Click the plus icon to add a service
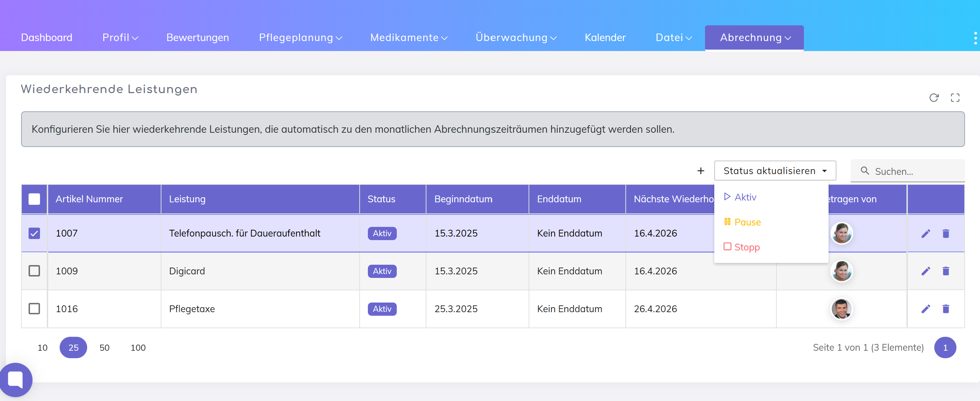The height and width of the screenshot is (401, 980). pos(700,171)
